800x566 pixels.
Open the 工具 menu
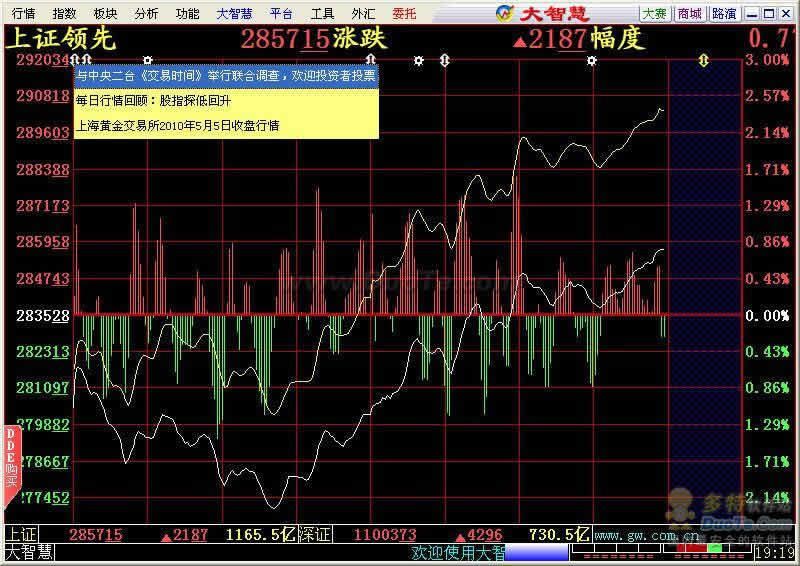(322, 13)
